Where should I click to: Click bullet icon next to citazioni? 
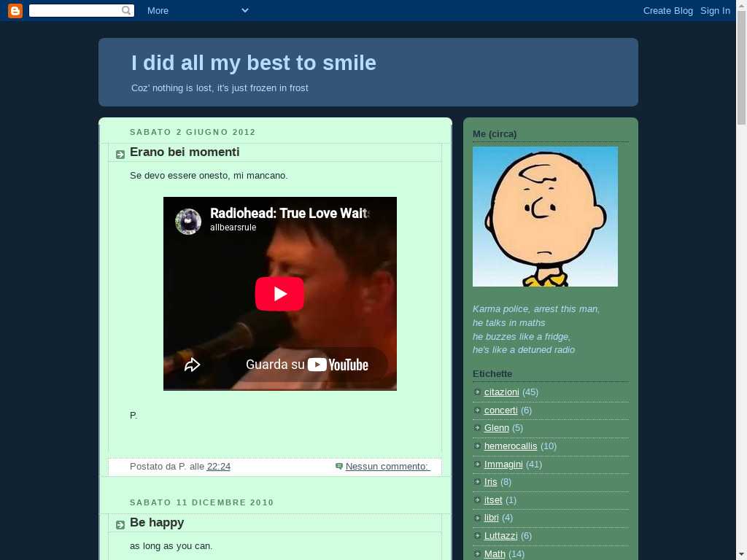coord(477,392)
